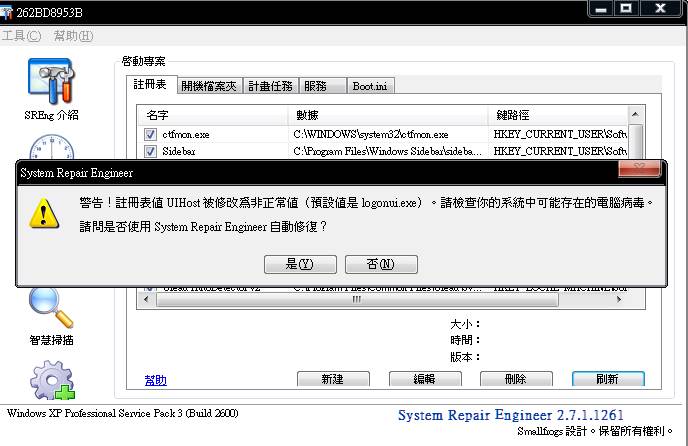Click the list's scroll up arrow
Image resolution: width=688 pixels, height=446 pixels.
click(x=635, y=115)
